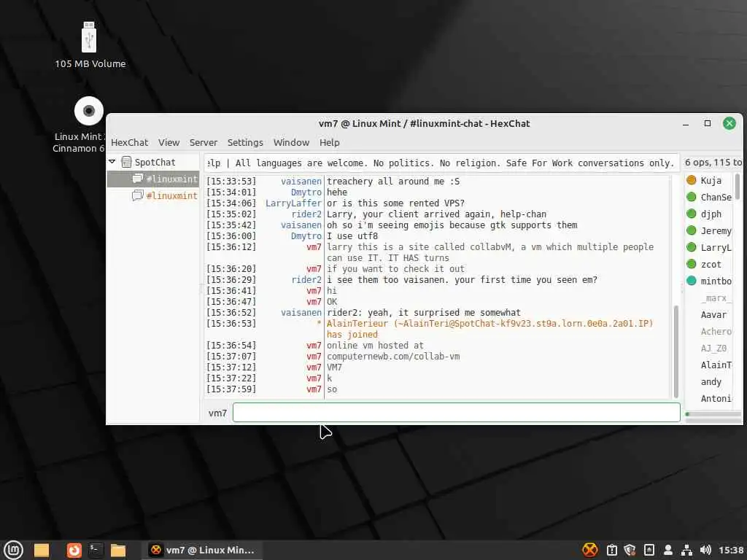Click mintbo's teal status dot
This screenshot has height=560, width=747.
tap(692, 281)
